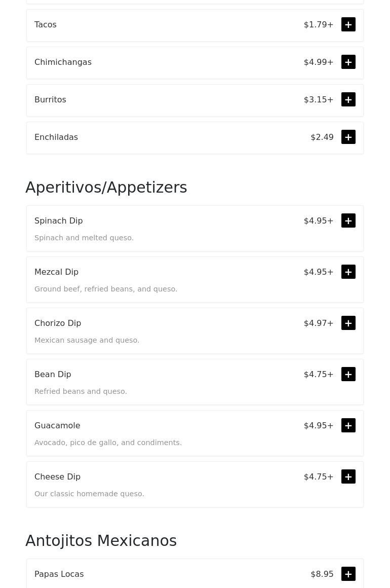Jump to Aperitivos/Appetizers section heading
This screenshot has height=588, width=390.
pos(106,188)
